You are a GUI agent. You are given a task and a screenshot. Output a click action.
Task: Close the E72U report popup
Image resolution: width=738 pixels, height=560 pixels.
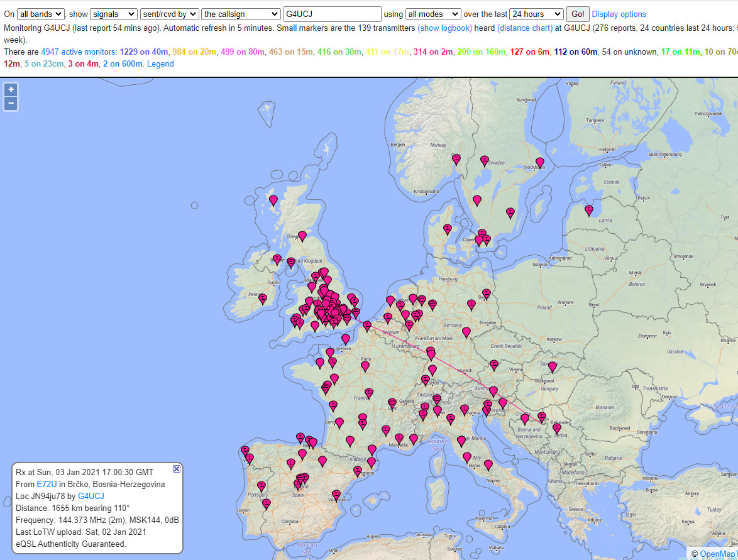[x=177, y=469]
